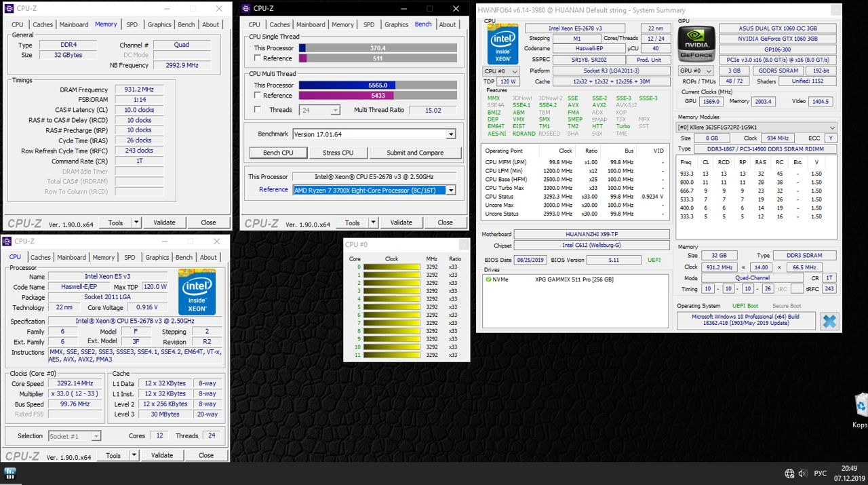Click Validate in the CPU-Z CPU window
868x485 pixels.
click(162, 456)
